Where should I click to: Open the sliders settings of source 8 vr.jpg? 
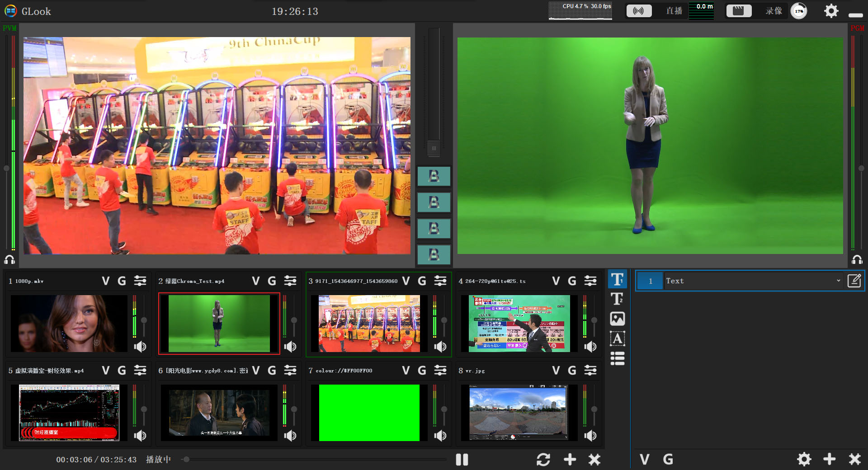tap(590, 371)
